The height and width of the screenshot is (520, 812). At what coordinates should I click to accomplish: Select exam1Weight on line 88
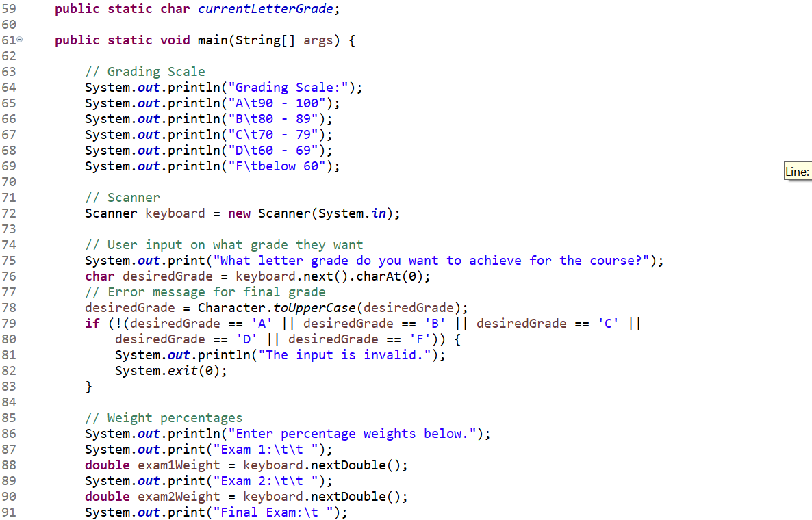178,465
